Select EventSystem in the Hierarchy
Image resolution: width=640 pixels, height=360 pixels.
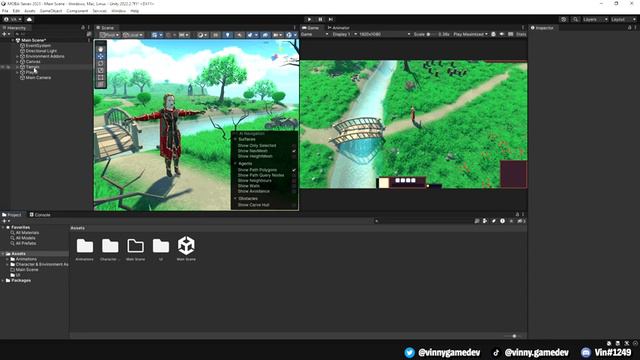38,46
